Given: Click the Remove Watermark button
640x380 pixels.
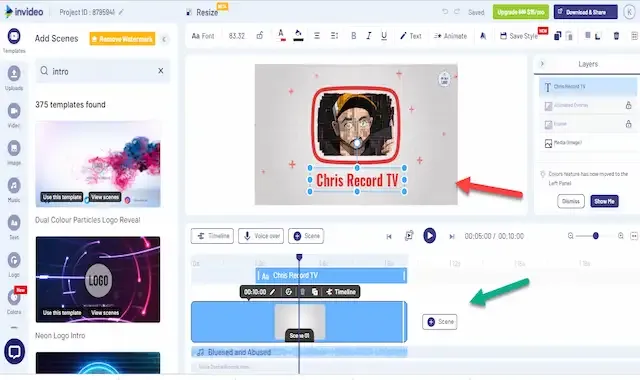Looking at the screenshot, I should pyautogui.click(x=122, y=39).
